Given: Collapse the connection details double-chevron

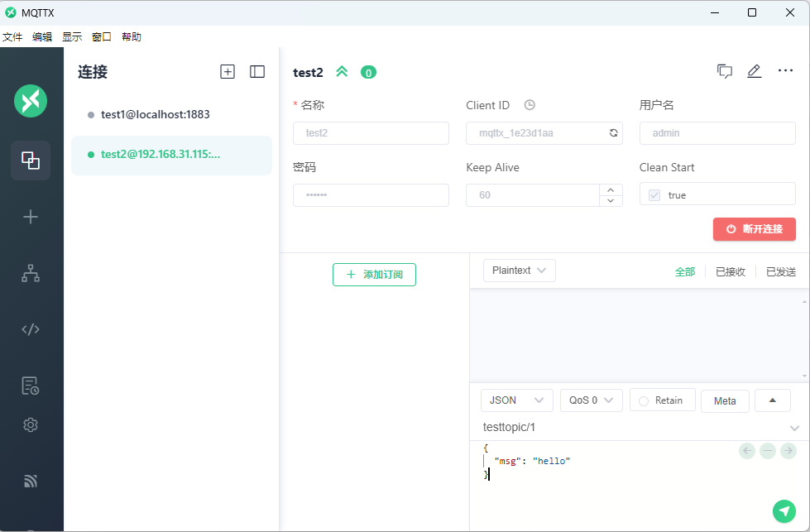Looking at the screenshot, I should pyautogui.click(x=342, y=72).
